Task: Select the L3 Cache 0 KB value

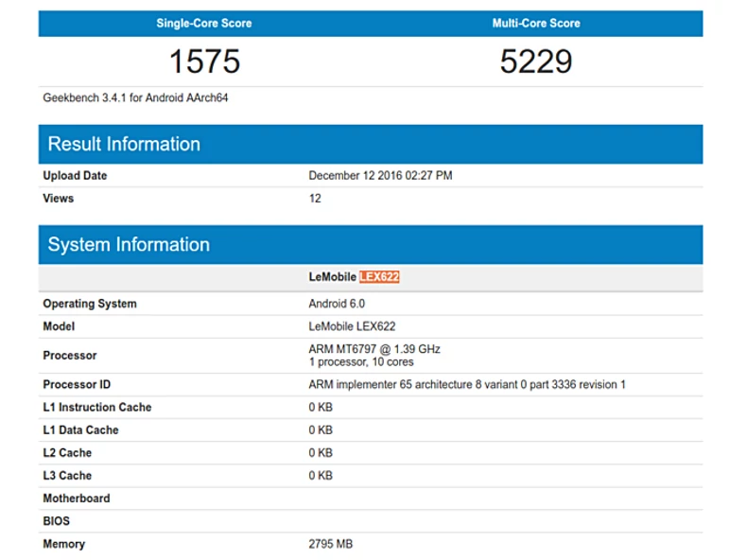Action: pyautogui.click(x=321, y=476)
